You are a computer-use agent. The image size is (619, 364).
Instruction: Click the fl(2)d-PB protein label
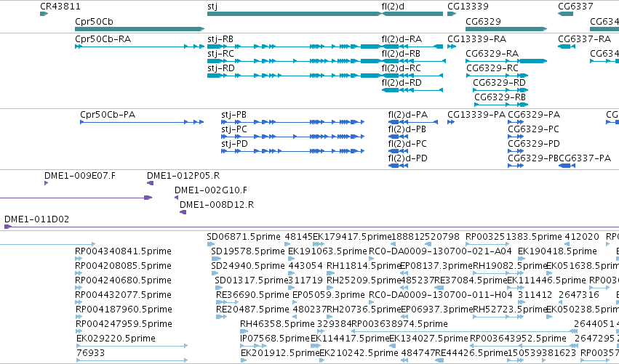tap(407, 129)
